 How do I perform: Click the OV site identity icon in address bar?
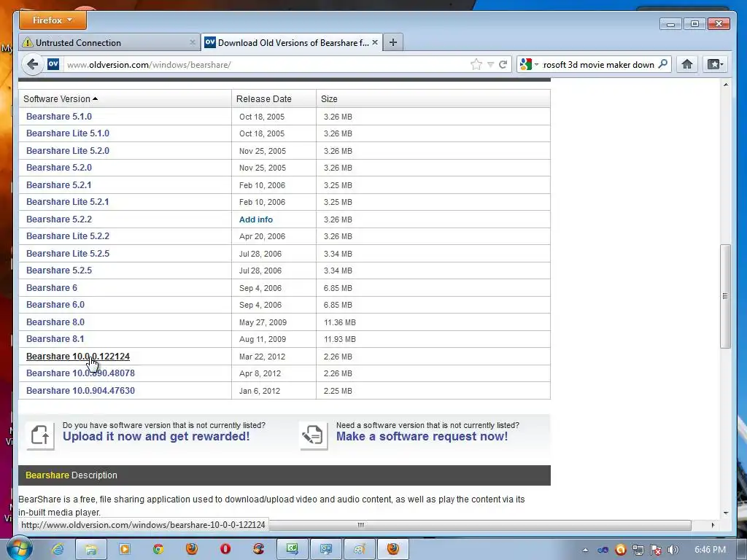(x=53, y=64)
